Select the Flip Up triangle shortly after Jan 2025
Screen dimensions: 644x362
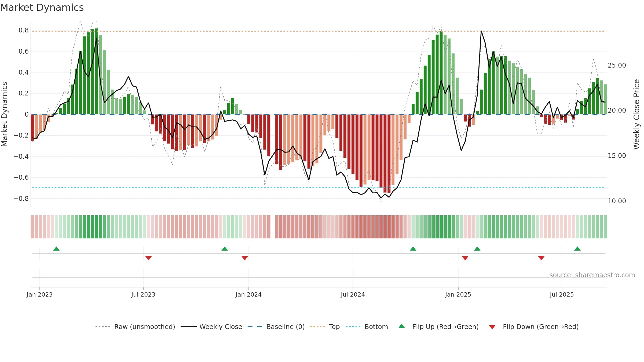click(x=477, y=249)
